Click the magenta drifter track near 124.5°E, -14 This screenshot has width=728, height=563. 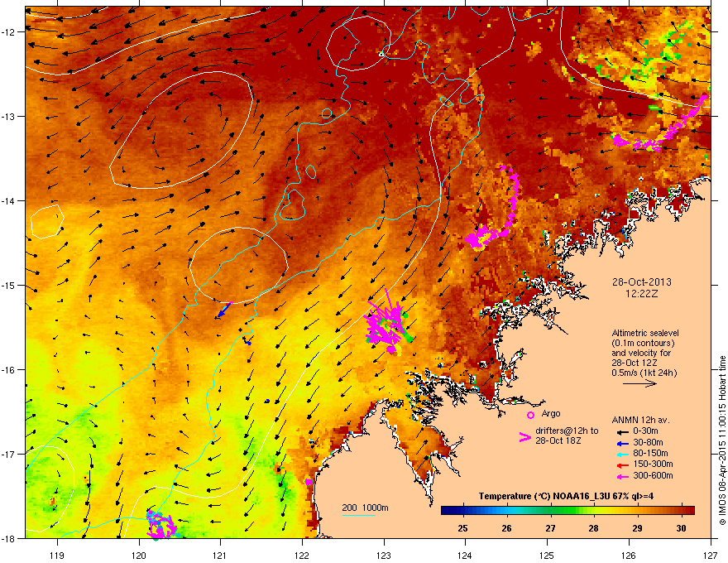coord(493,208)
